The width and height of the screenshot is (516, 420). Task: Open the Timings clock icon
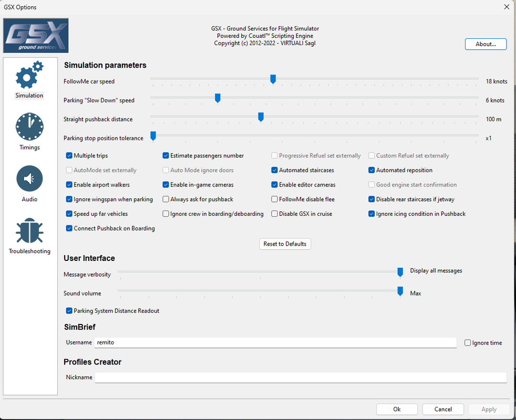point(29,127)
